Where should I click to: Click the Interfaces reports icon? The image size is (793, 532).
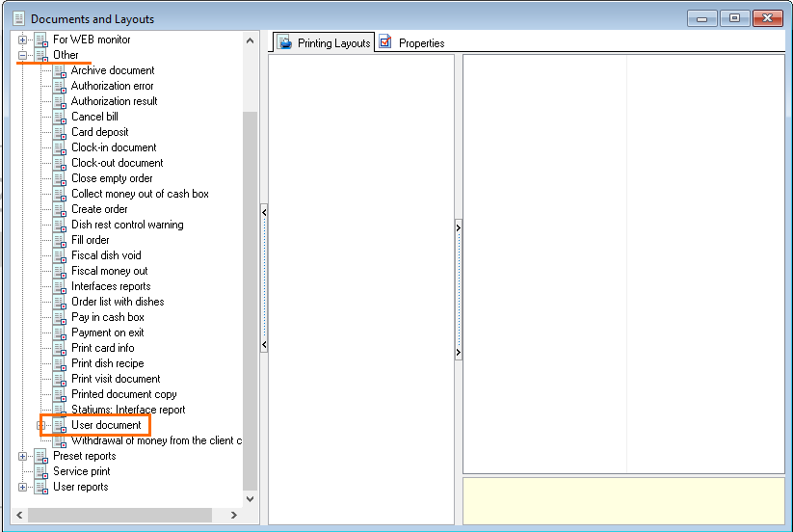click(x=60, y=287)
